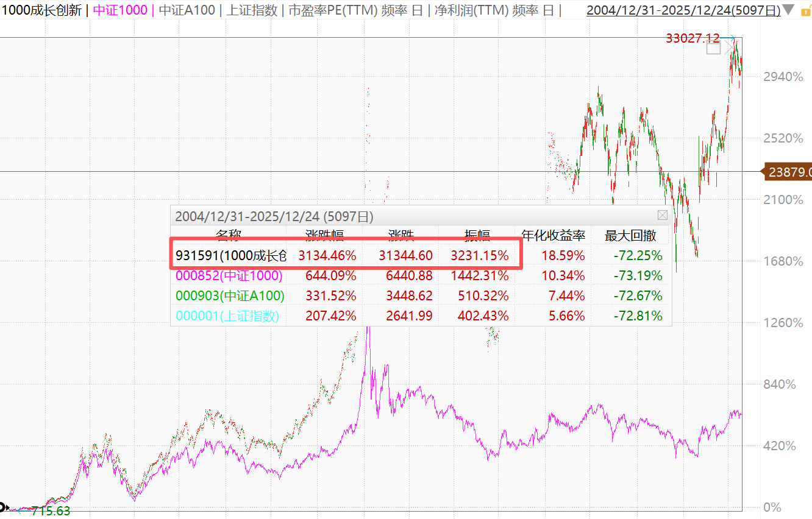Click the 最大回撤 column header
Image resolution: width=812 pixels, height=519 pixels.
pyautogui.click(x=630, y=236)
